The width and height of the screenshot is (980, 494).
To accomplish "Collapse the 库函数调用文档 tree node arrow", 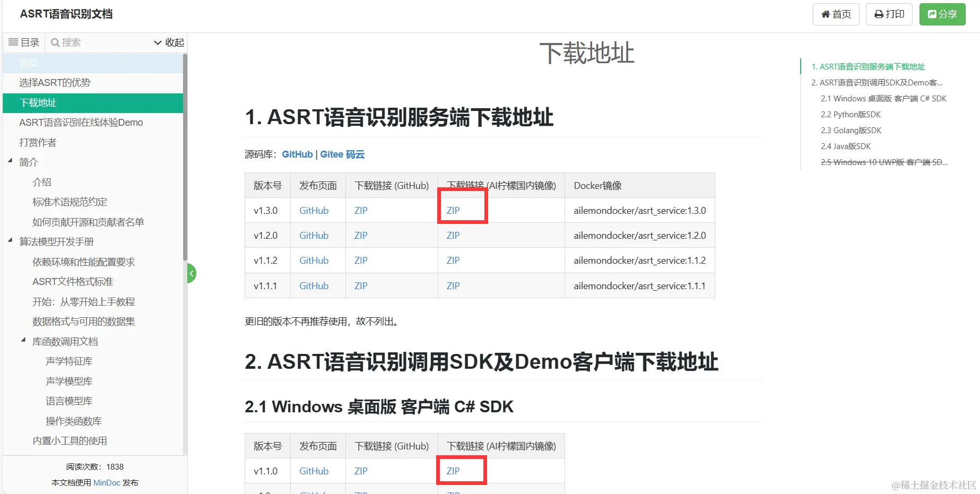I will click(x=23, y=340).
